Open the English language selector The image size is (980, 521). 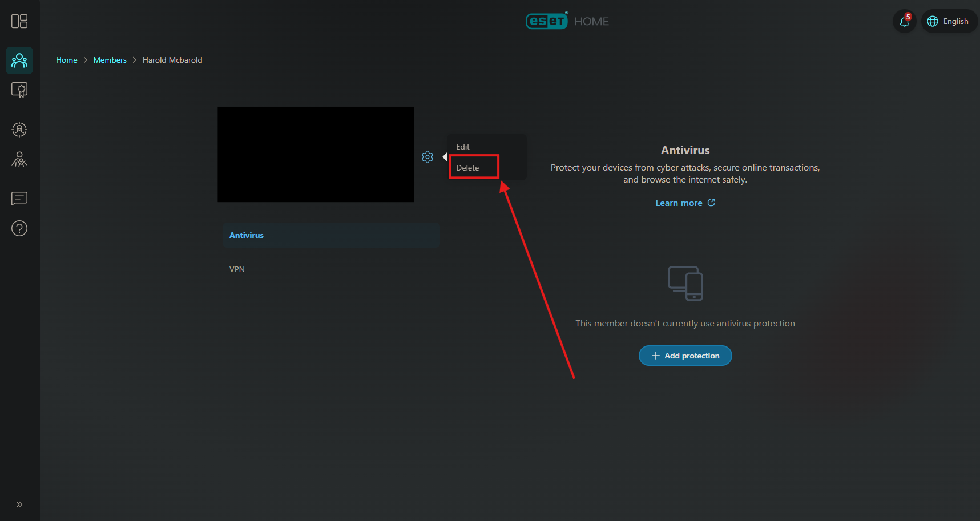click(x=949, y=21)
